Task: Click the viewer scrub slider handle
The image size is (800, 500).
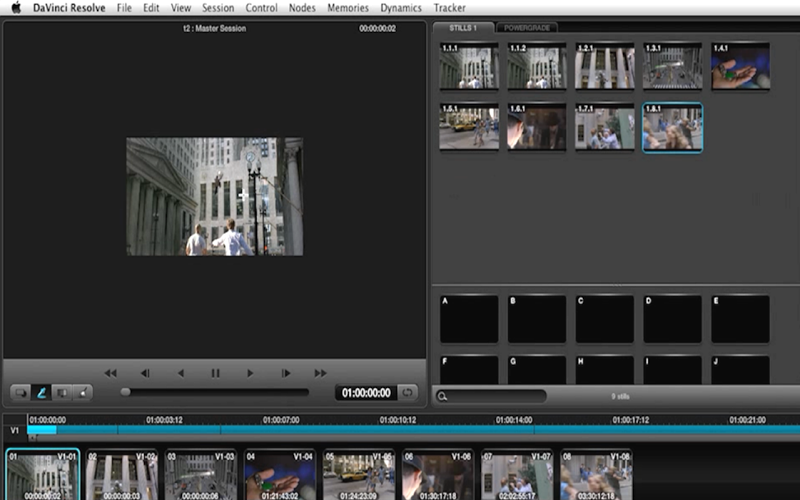Action: pos(125,392)
